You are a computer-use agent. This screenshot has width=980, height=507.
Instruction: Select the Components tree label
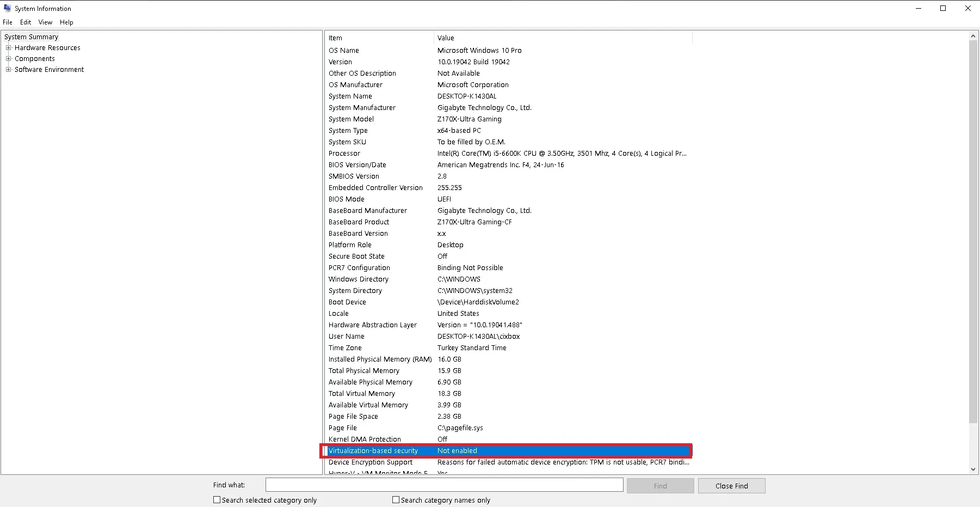(35, 59)
